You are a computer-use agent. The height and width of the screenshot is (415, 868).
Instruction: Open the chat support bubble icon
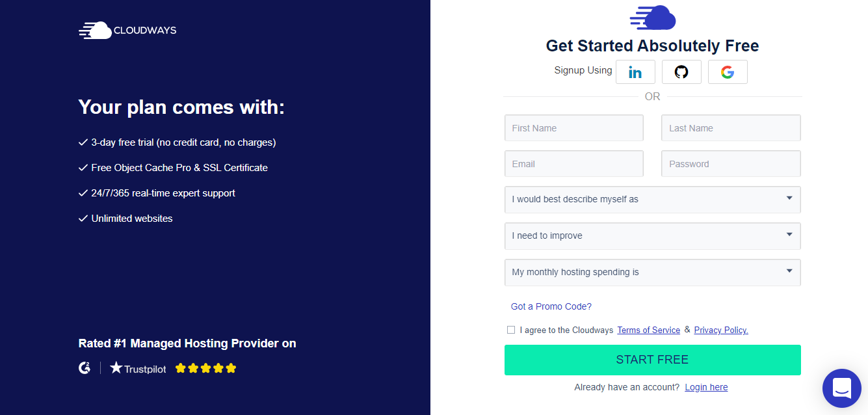[842, 388]
